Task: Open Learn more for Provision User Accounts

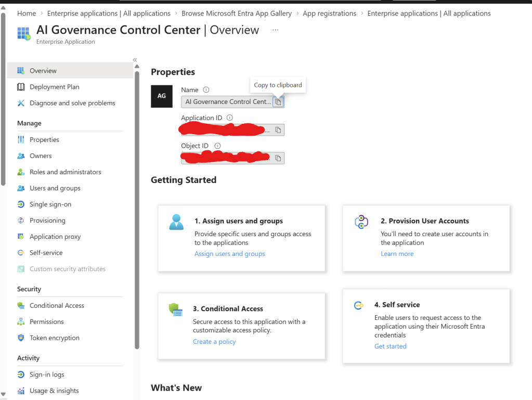Action: pos(397,254)
